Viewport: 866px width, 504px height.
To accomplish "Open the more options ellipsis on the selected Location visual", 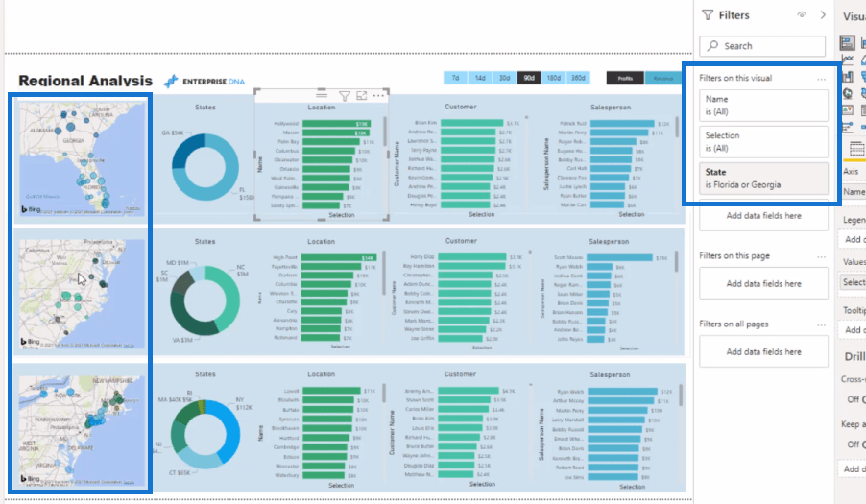I will [378, 95].
